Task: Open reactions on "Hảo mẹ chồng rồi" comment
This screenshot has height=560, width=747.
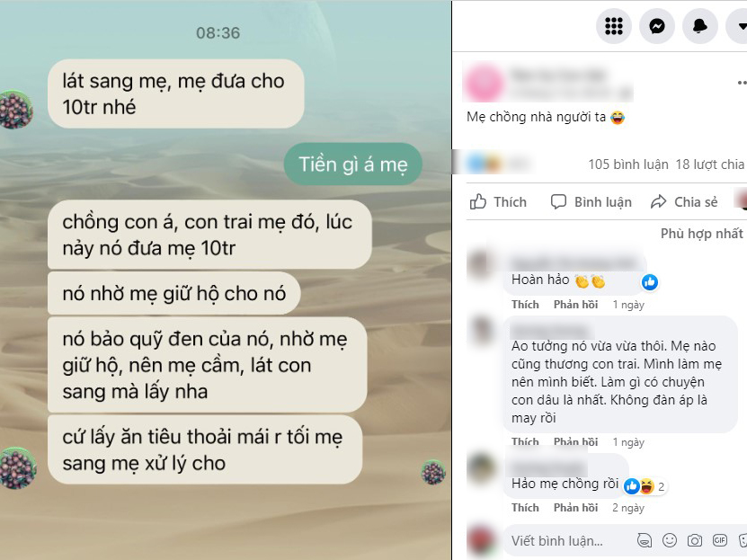Action: pos(645,486)
